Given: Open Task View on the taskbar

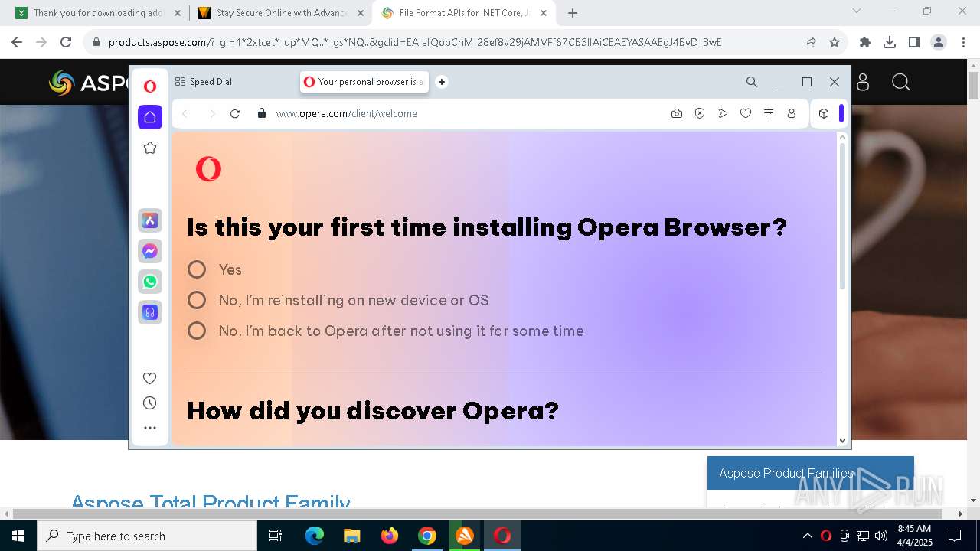Looking at the screenshot, I should point(276,536).
